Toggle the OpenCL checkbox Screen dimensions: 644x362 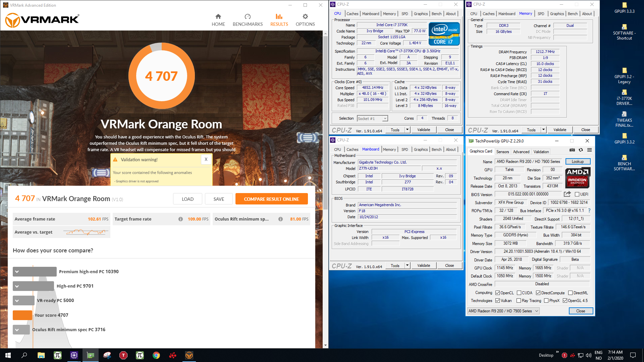498,293
